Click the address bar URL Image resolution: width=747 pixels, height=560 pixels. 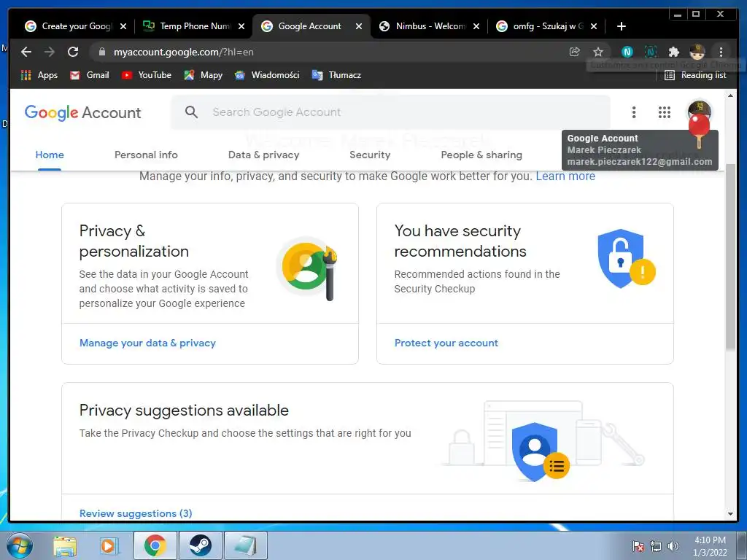(x=183, y=52)
